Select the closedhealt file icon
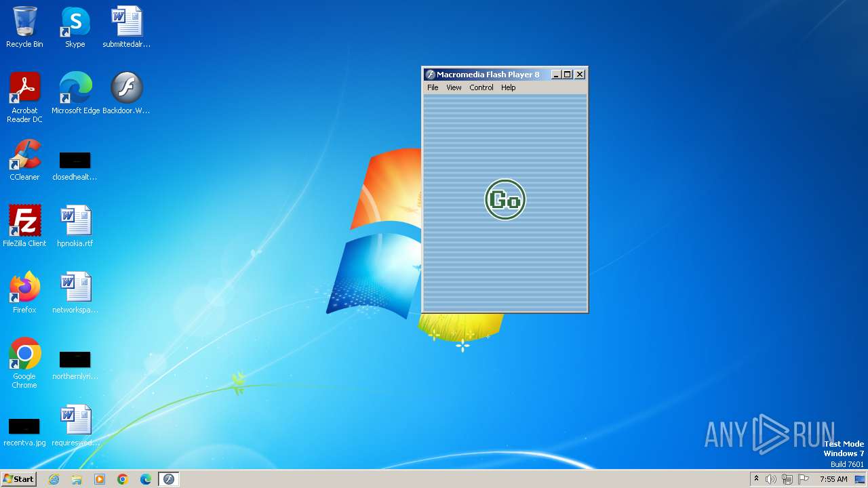This screenshot has width=868, height=488. click(x=75, y=167)
